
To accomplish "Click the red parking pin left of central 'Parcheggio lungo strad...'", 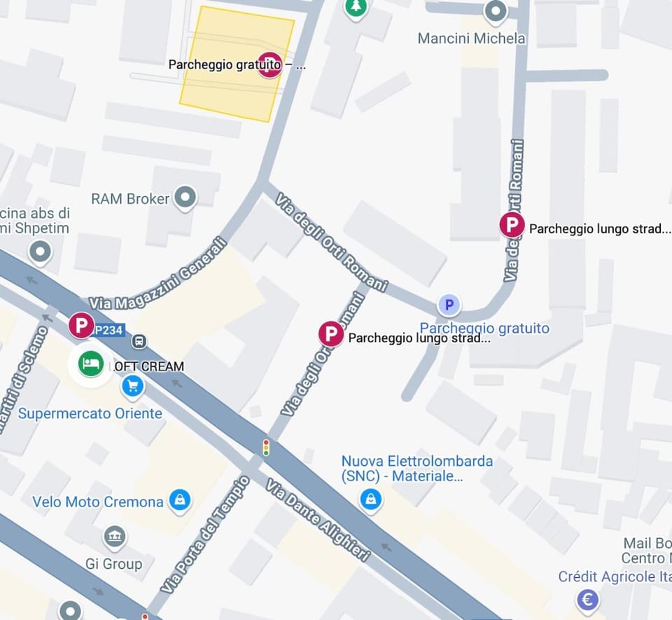I will pyautogui.click(x=331, y=333).
